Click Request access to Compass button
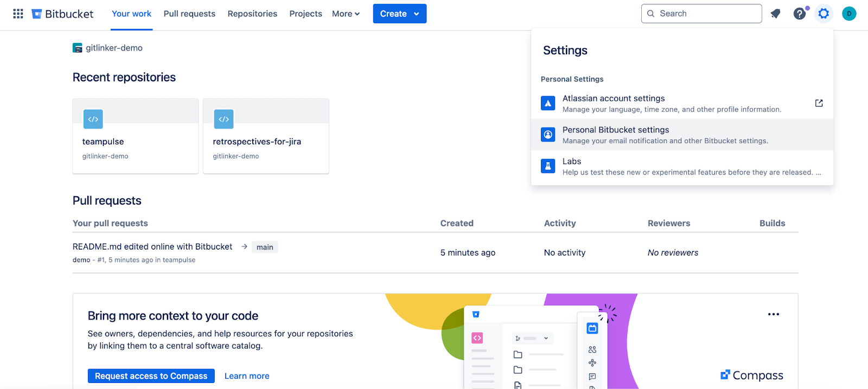This screenshot has width=868, height=389. tap(151, 376)
